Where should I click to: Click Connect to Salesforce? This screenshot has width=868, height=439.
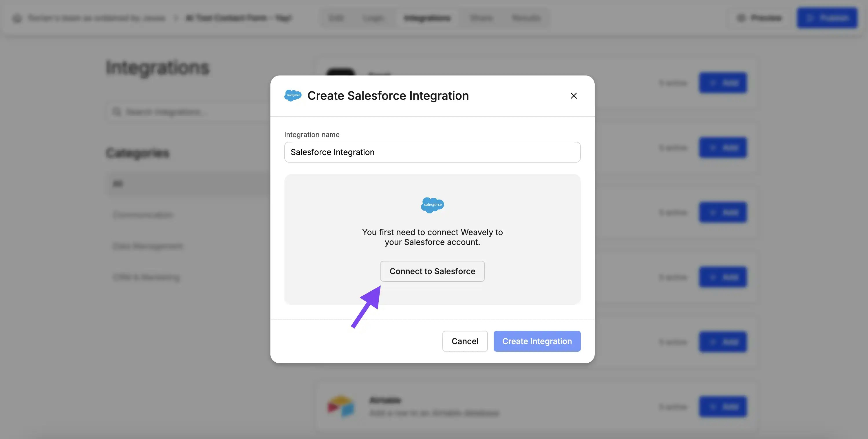[432, 271]
